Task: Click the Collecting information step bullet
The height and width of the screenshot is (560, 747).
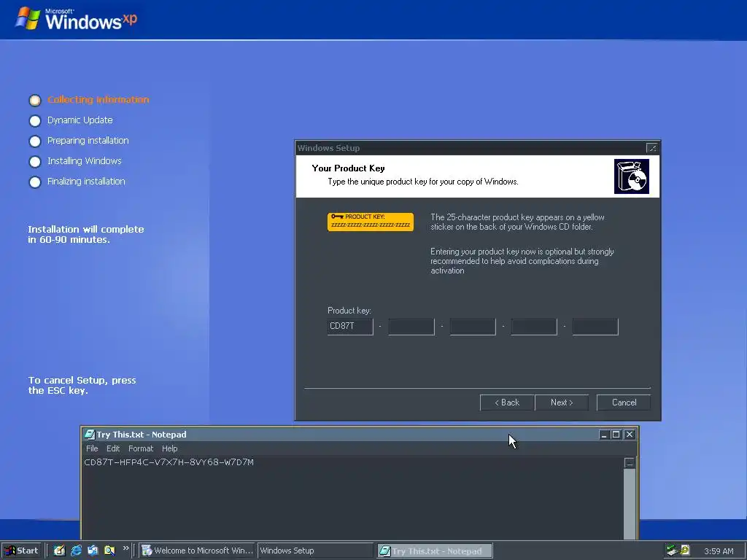Action: [x=35, y=101]
